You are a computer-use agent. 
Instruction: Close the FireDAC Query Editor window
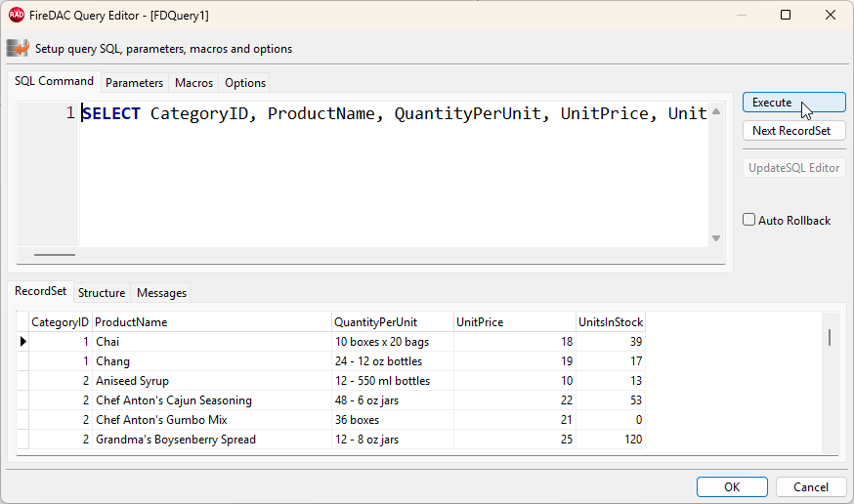coord(830,15)
